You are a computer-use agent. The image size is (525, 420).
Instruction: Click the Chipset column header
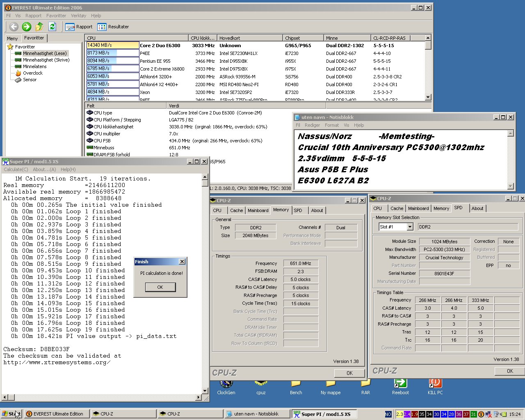coord(303,38)
